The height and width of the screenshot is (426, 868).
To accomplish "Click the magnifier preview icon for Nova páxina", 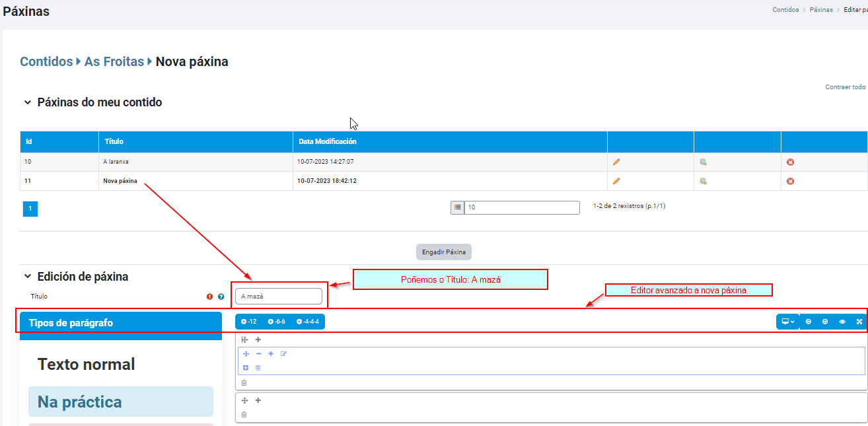I will (704, 181).
